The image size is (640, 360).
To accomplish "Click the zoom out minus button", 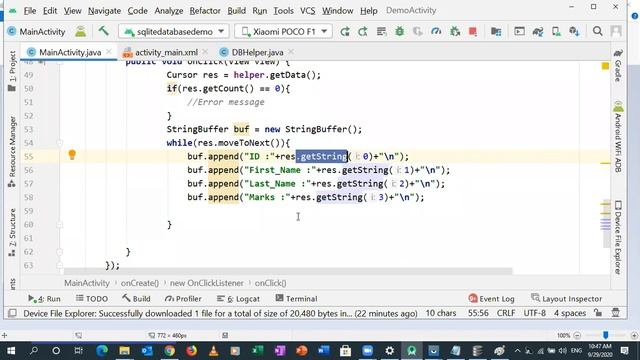I will [x=577, y=336].
